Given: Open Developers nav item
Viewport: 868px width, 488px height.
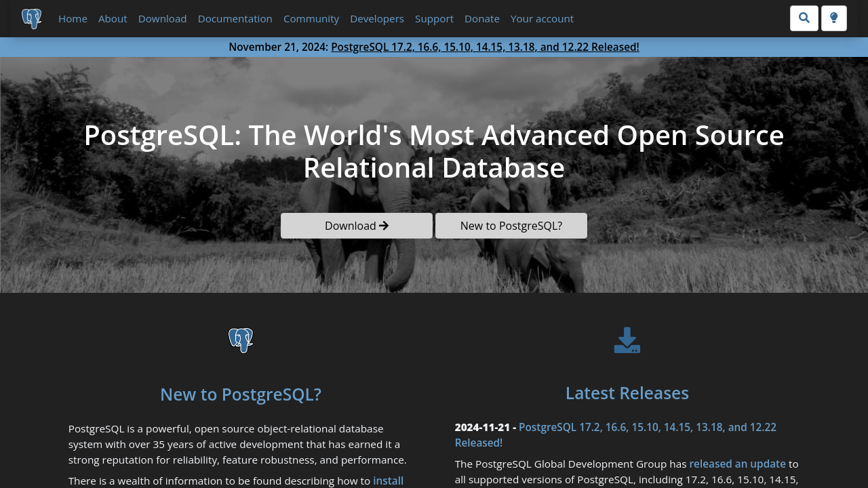Looking at the screenshot, I should pos(377,18).
